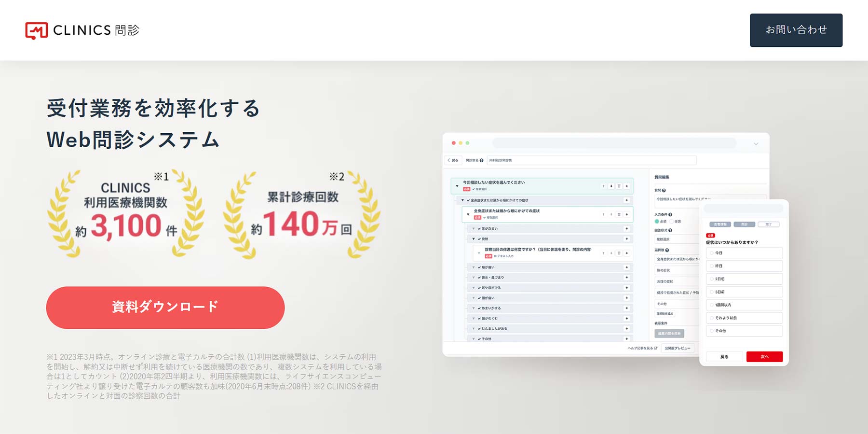Open the ヘルプ記事を見る link
Screen dimensions: 868x434
point(642,348)
